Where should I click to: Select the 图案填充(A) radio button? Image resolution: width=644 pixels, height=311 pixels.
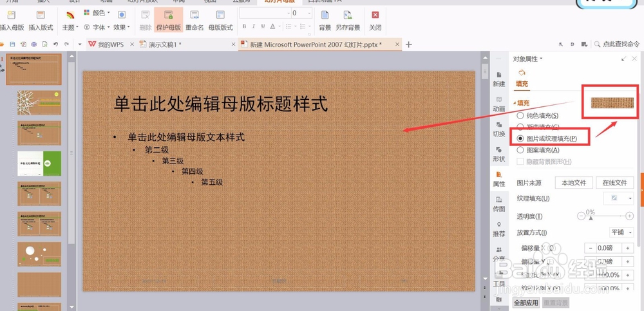520,150
